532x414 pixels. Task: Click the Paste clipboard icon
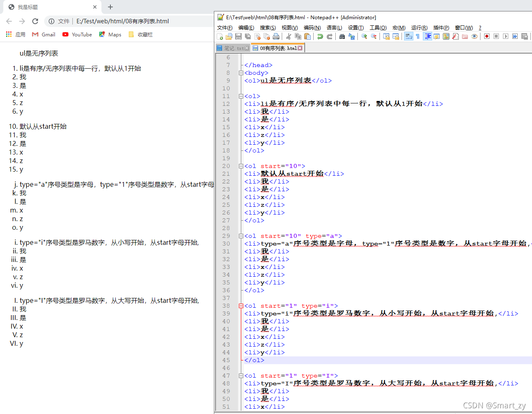click(308, 36)
